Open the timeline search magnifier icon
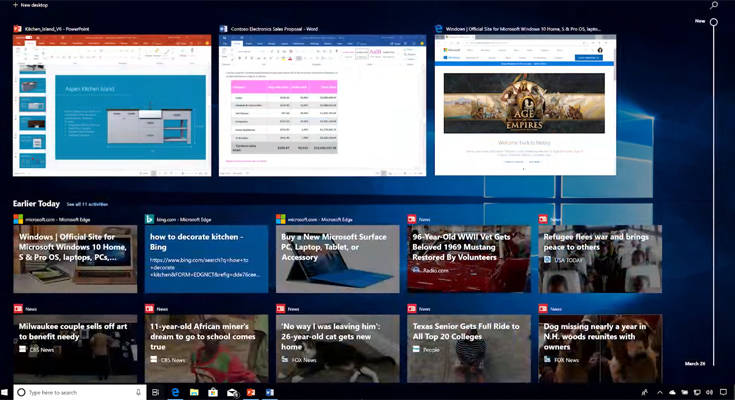The image size is (735, 400). click(x=714, y=5)
